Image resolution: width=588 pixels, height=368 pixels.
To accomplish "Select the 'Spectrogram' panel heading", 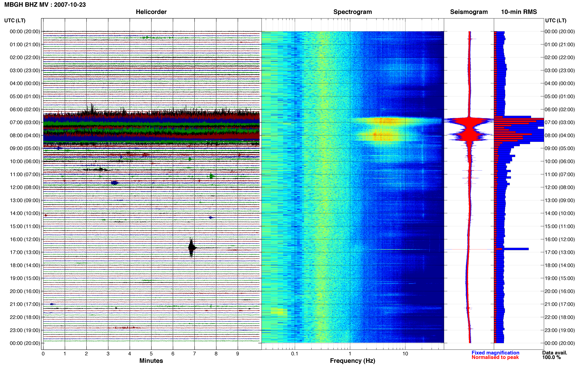I will point(352,12).
